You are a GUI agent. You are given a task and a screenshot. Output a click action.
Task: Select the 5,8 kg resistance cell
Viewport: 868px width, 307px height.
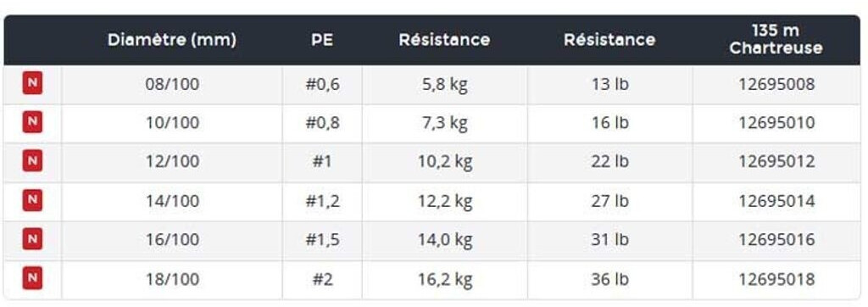click(444, 85)
